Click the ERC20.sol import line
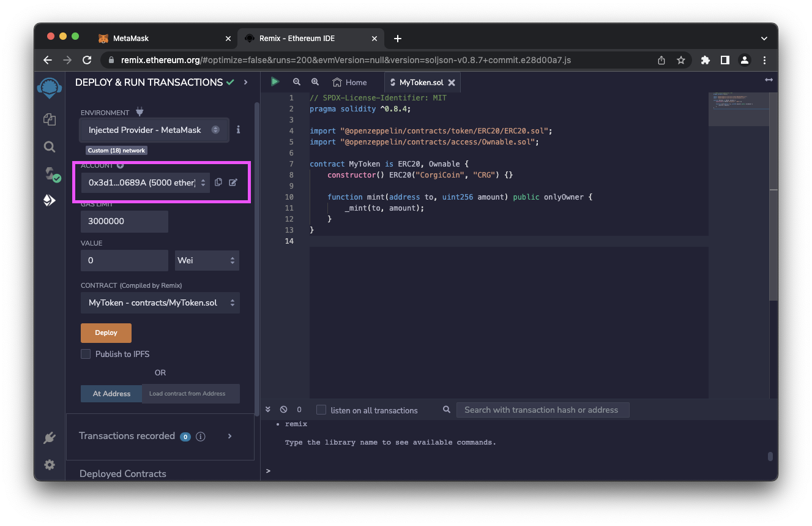The height and width of the screenshot is (526, 812). coord(431,130)
